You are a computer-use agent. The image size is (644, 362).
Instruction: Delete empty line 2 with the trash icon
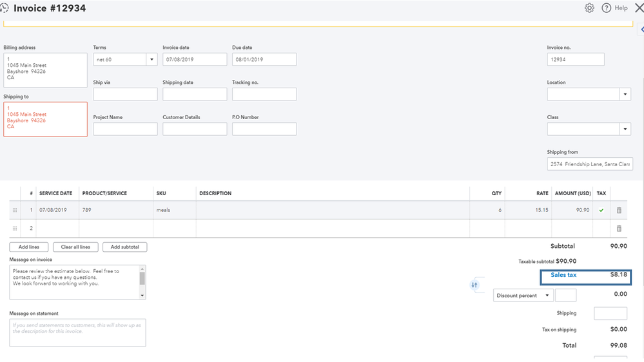click(619, 228)
